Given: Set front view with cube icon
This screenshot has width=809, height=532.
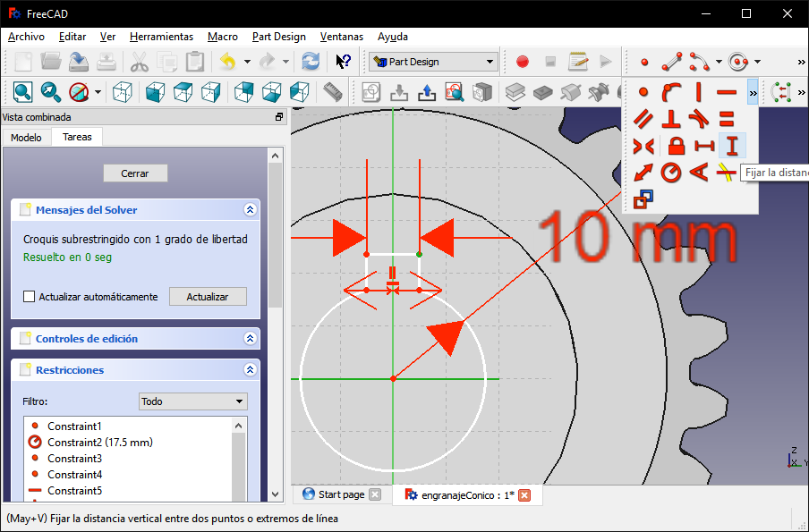Looking at the screenshot, I should pyautogui.click(x=155, y=92).
